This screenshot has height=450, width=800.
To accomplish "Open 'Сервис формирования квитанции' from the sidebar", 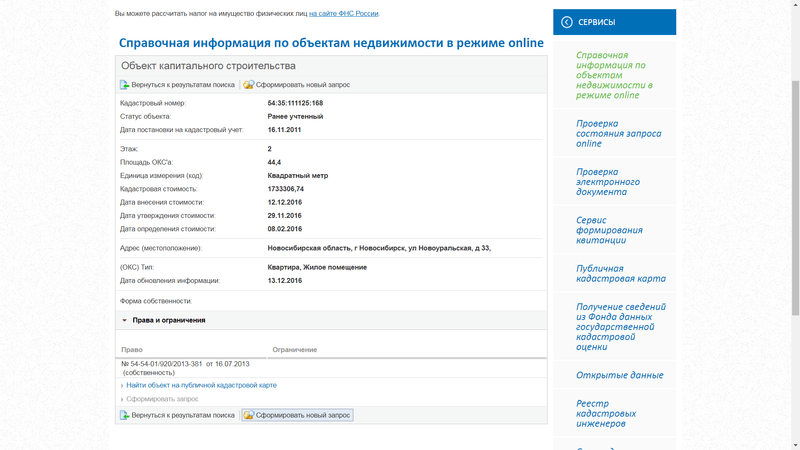I will coord(609,230).
